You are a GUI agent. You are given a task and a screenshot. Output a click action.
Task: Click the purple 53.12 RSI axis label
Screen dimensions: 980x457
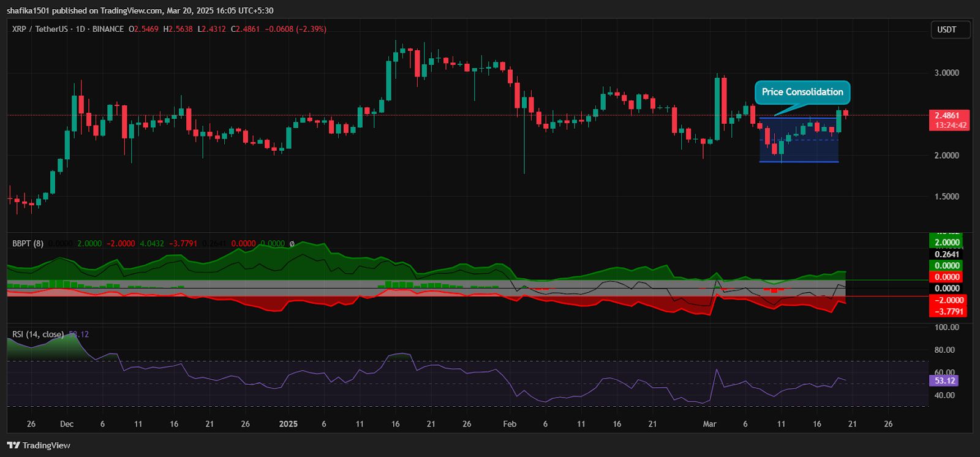944,380
